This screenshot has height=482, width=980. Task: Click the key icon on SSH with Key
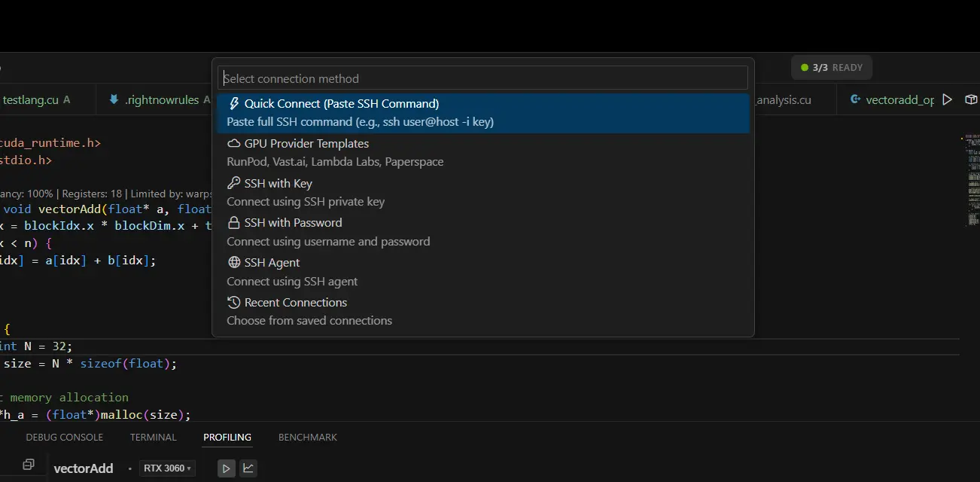234,183
